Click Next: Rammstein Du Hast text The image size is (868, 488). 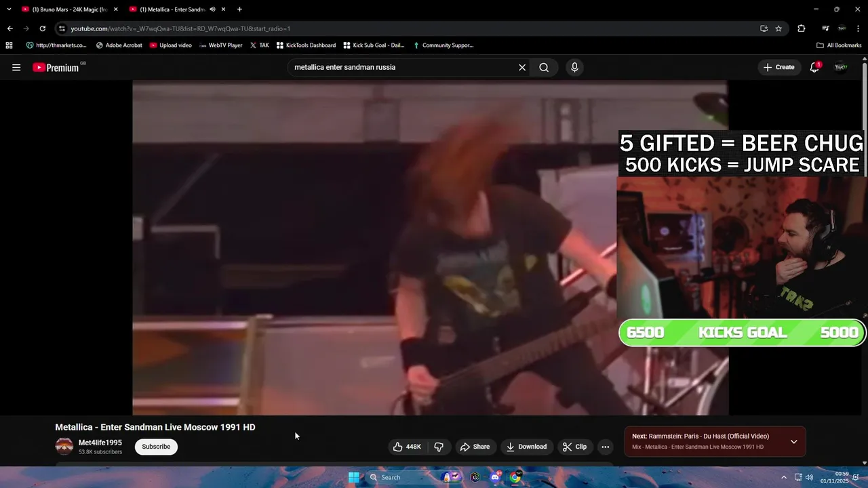[701, 436]
